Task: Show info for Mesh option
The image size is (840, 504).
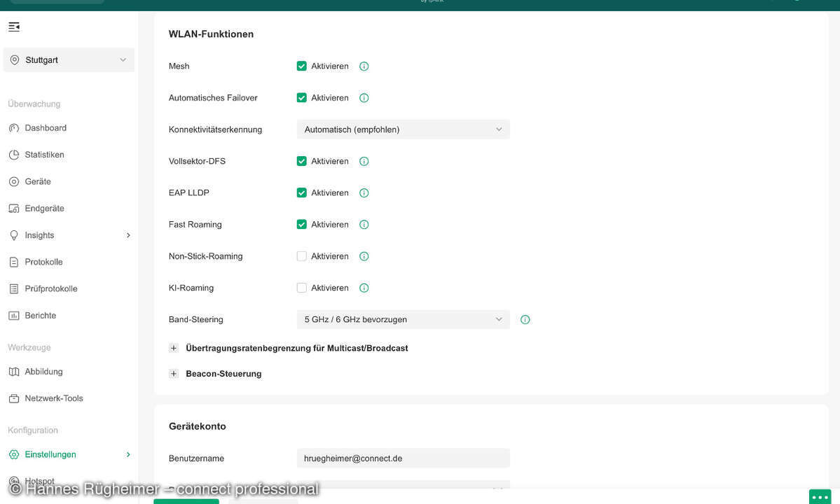Action: [x=364, y=66]
